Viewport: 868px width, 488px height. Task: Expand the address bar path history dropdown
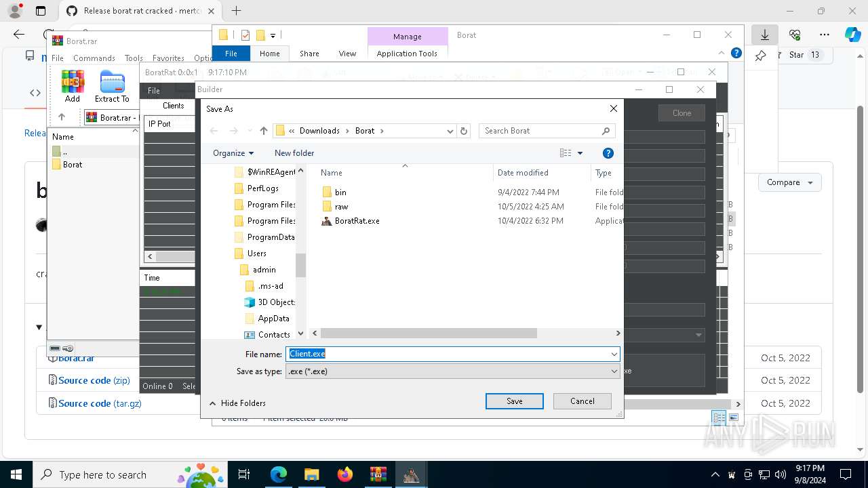click(450, 131)
